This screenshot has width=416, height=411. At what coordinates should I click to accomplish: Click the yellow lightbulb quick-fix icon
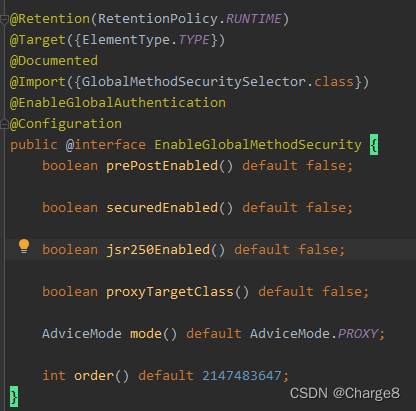coord(24,246)
